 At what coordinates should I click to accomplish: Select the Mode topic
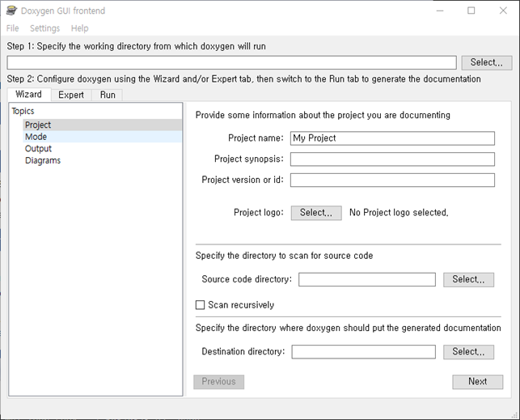pos(102,137)
